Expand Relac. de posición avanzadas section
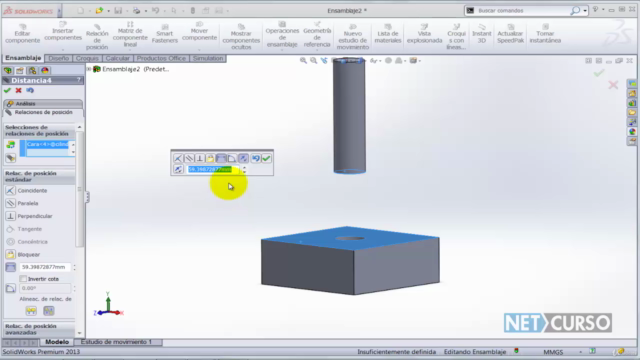The image size is (640, 360). tap(40, 329)
